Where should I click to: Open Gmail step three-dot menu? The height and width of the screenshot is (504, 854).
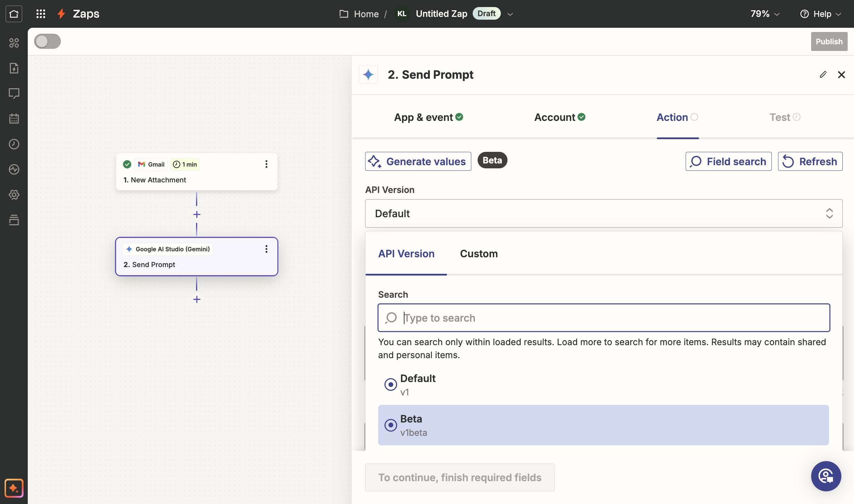coord(266,164)
